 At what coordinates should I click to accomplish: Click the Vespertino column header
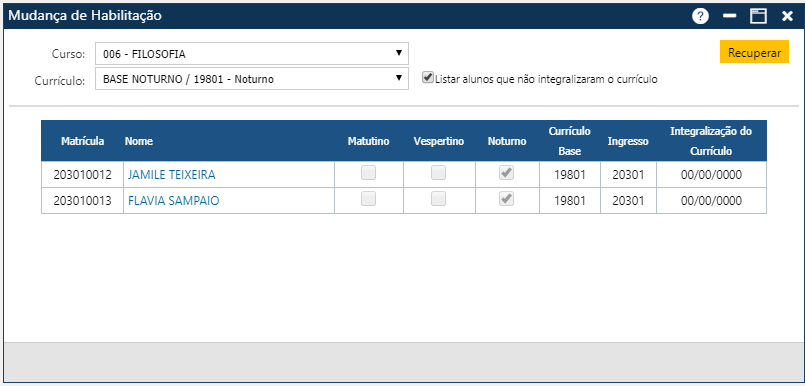[x=438, y=141]
